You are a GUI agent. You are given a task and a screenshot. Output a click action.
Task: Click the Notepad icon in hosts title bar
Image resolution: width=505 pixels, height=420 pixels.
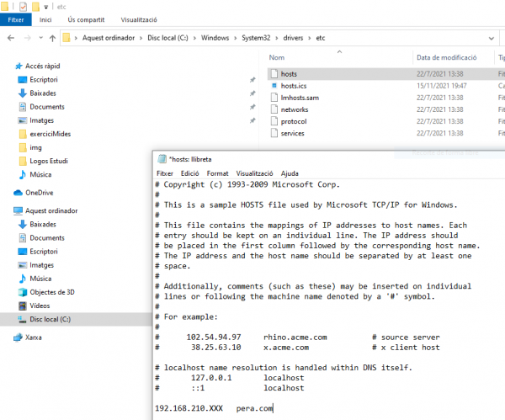pyautogui.click(x=162, y=159)
